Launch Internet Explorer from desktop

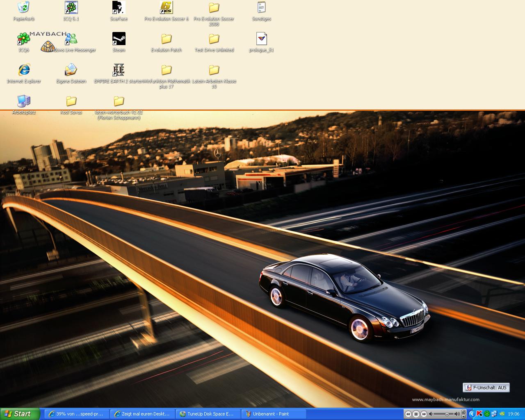[x=24, y=74]
